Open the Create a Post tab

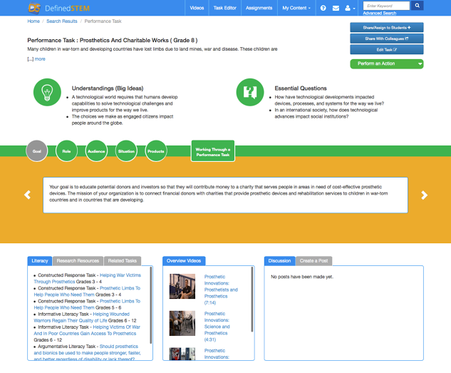point(314,261)
